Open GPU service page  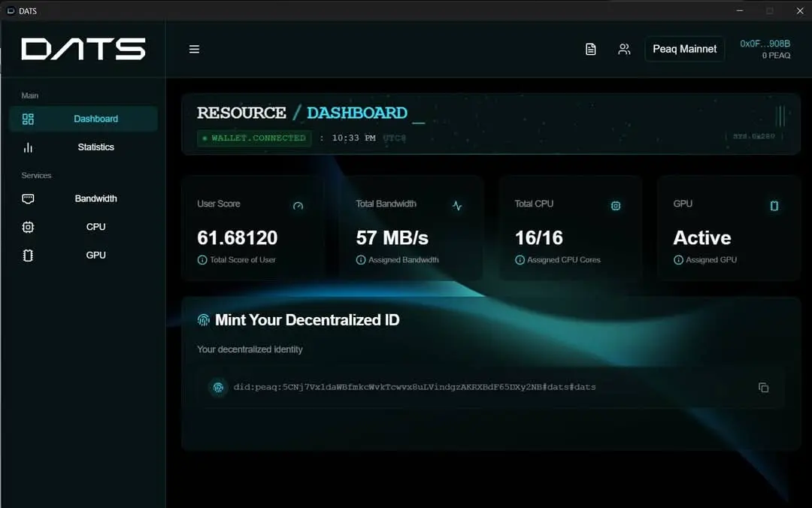[x=83, y=256]
